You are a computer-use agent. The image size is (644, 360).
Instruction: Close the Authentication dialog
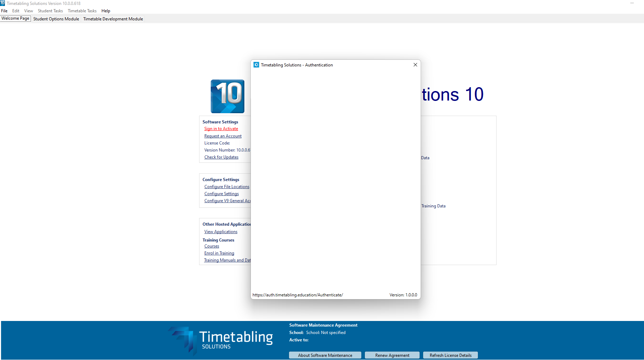415,65
